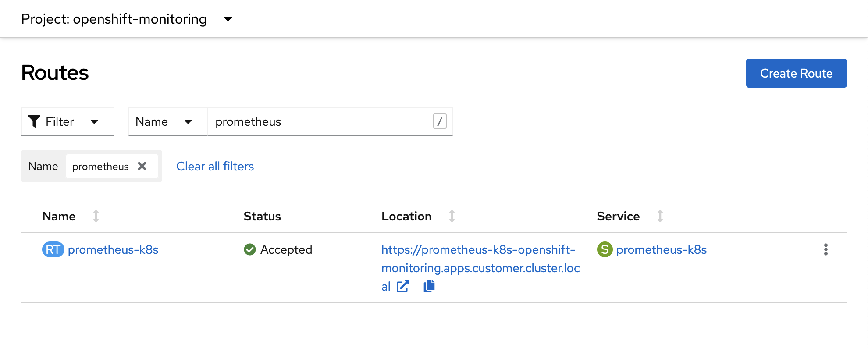Remove the prometheus filter chip
The width and height of the screenshot is (868, 348).
pyautogui.click(x=142, y=166)
